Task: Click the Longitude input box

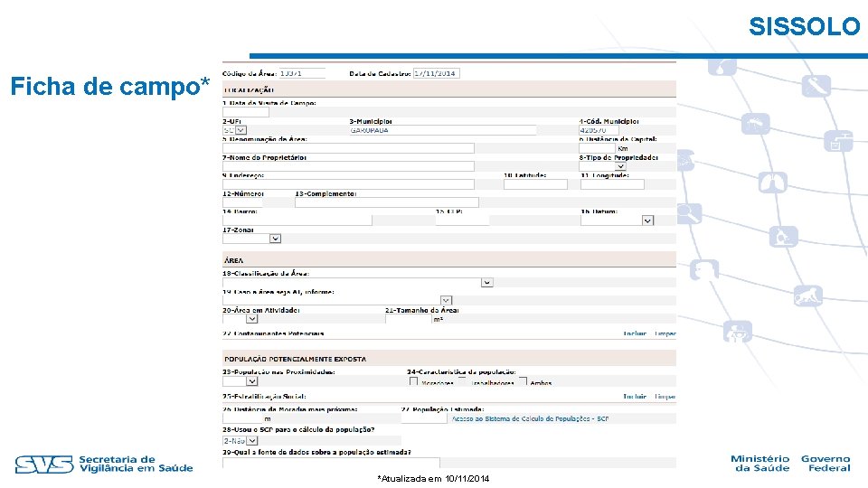Action: point(612,184)
